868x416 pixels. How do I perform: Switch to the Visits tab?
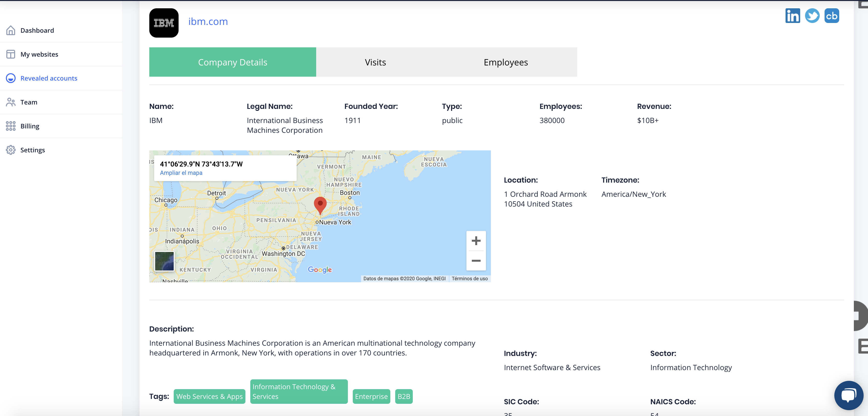[x=375, y=62]
